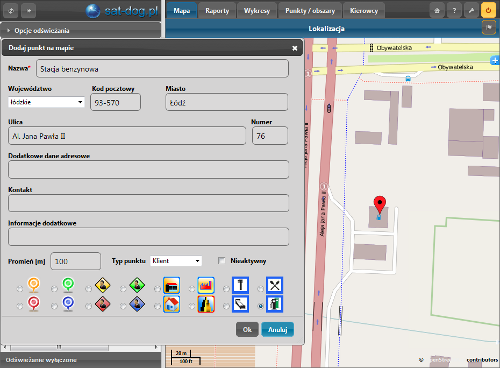Click the Kontakt input field

148,203
